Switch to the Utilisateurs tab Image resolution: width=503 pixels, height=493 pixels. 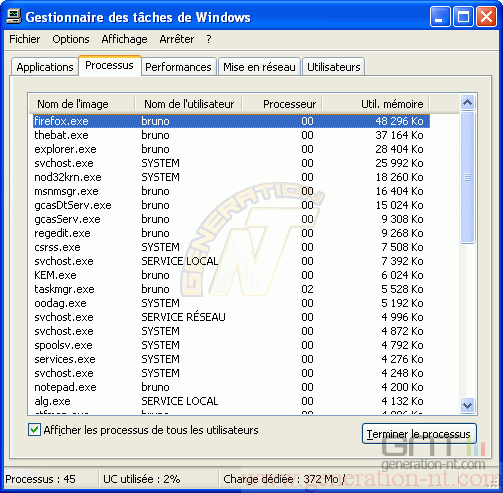(x=334, y=67)
